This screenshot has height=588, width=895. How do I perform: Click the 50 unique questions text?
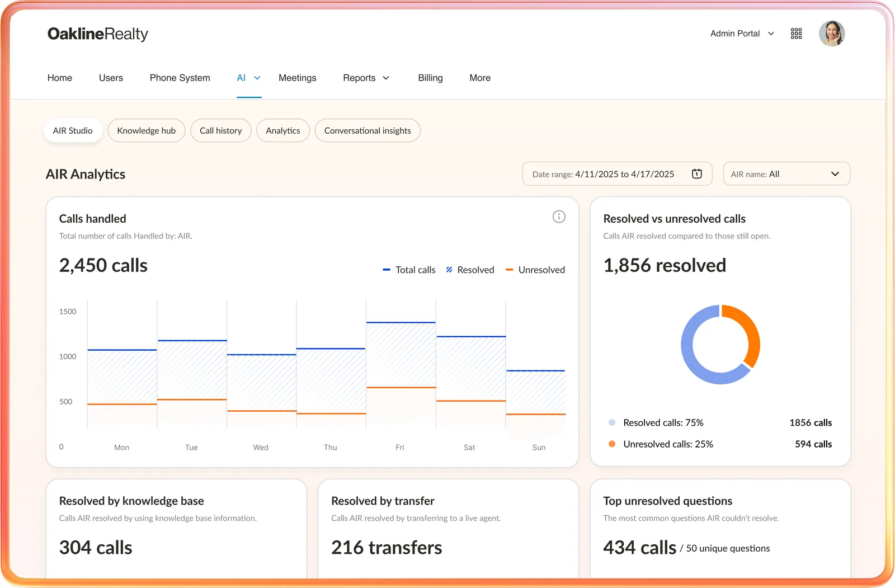728,549
